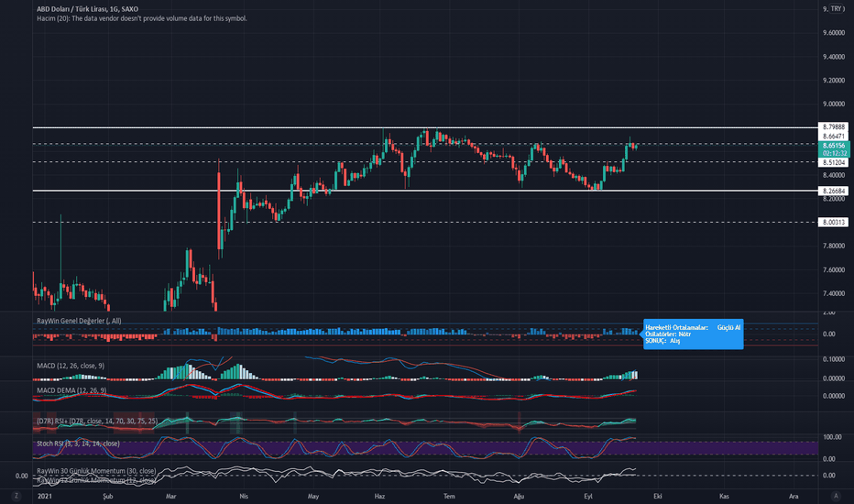Click the green current price 8.65156 label
The height and width of the screenshot is (504, 854).
(834, 149)
